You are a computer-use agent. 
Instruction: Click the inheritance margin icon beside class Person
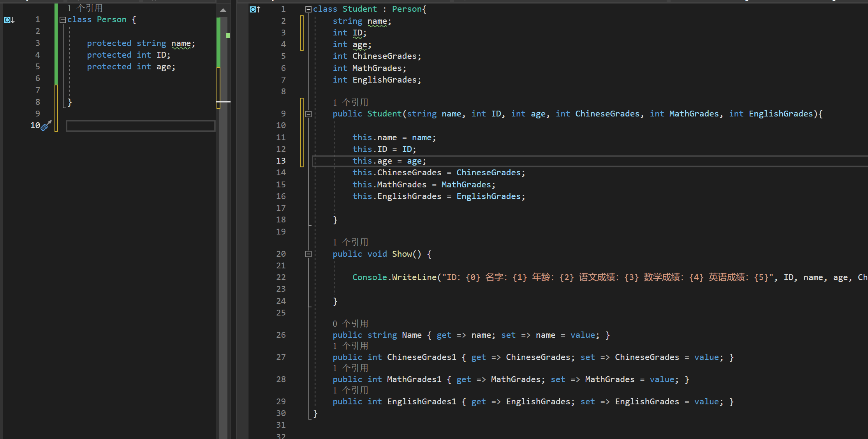click(x=9, y=19)
